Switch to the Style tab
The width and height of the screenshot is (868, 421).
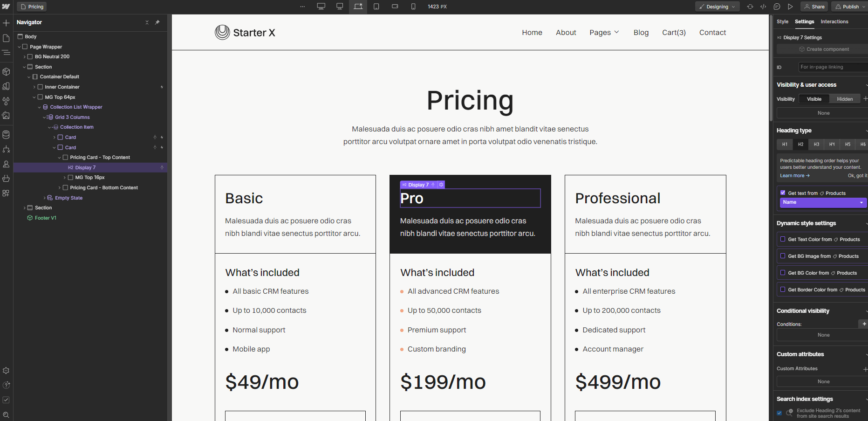coord(782,21)
